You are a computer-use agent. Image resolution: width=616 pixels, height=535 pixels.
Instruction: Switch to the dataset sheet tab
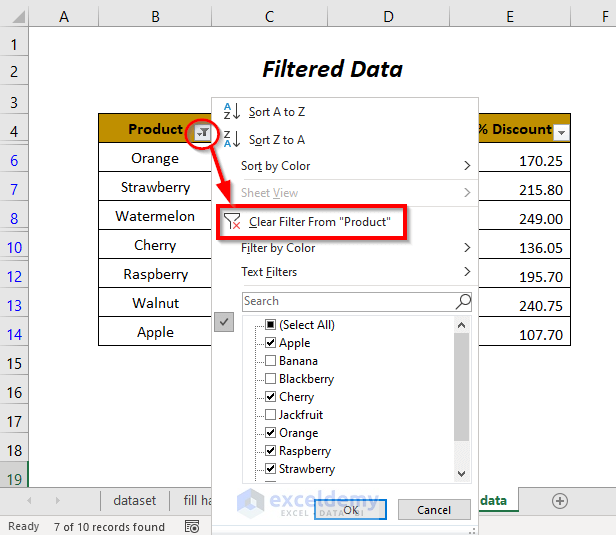pyautogui.click(x=134, y=500)
